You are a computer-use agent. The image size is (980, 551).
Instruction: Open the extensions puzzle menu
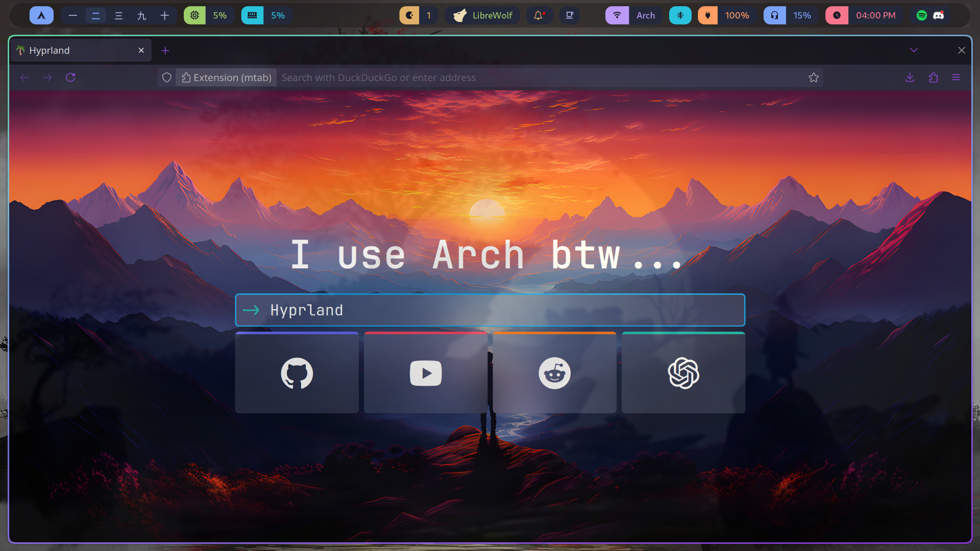tap(933, 78)
